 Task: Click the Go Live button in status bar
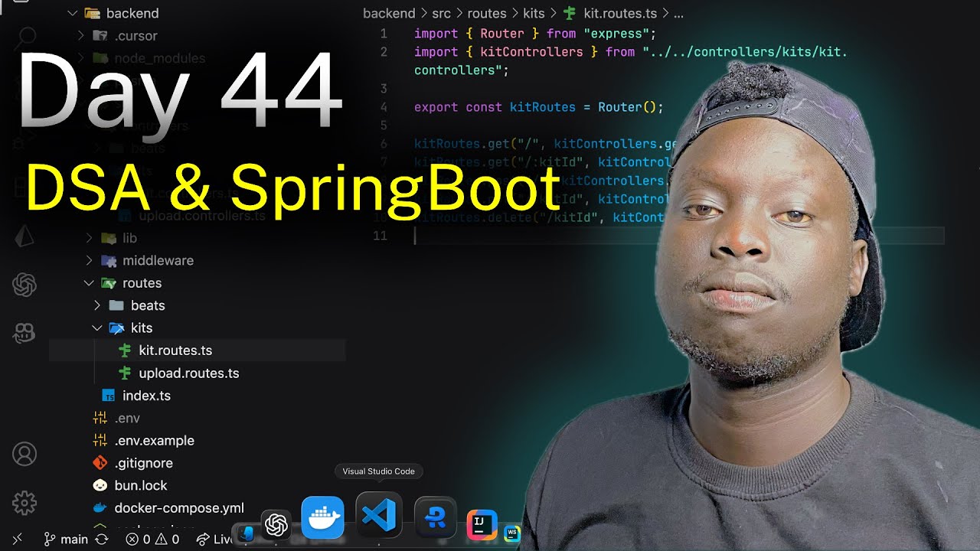(x=214, y=540)
